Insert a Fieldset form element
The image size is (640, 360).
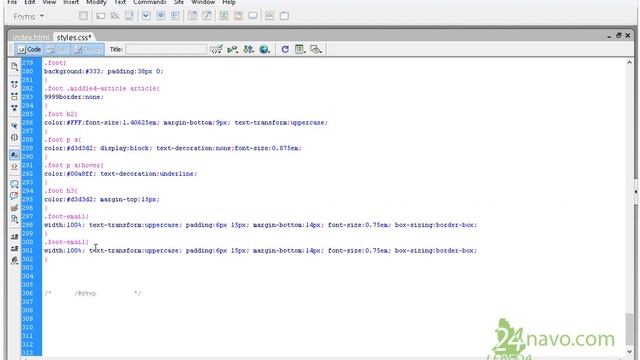284,16
